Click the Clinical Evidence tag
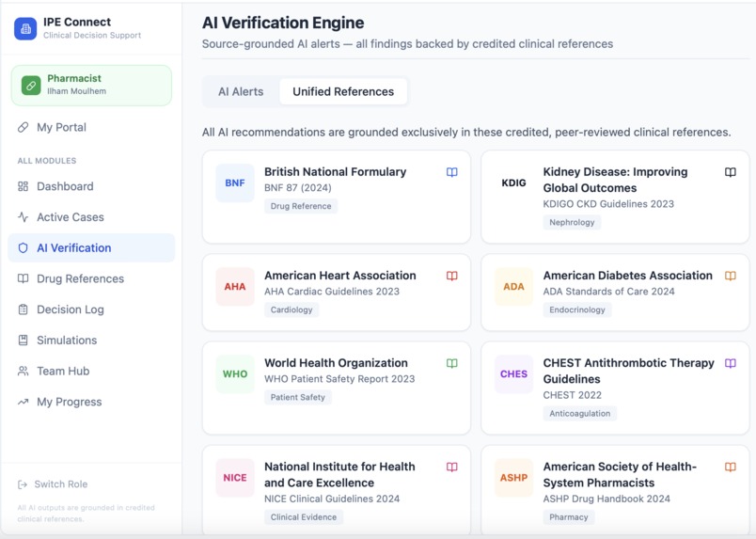756x539 pixels. click(304, 517)
